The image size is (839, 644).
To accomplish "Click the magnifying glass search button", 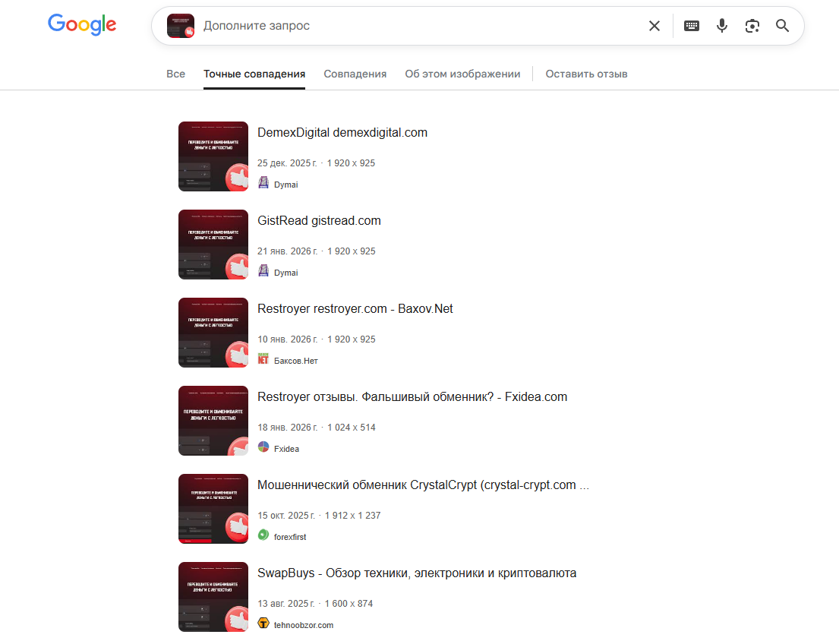I will pyautogui.click(x=782, y=26).
